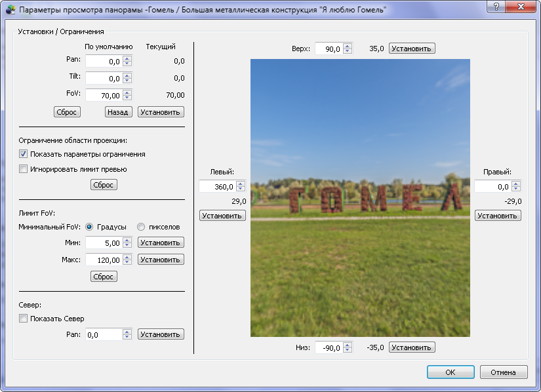Decrease 'Низ' limit with spinner down arrow
Image resolution: width=541 pixels, height=392 pixels.
click(x=348, y=350)
